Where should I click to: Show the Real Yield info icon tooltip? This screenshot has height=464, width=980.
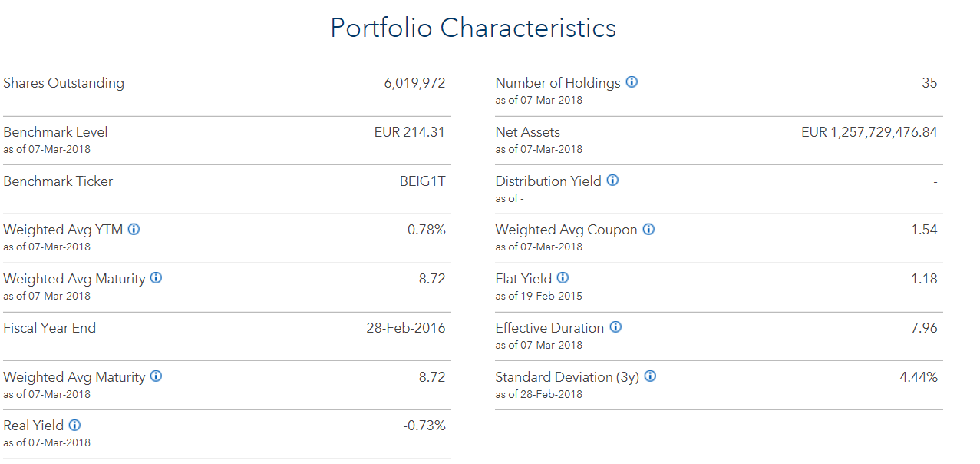point(74,425)
